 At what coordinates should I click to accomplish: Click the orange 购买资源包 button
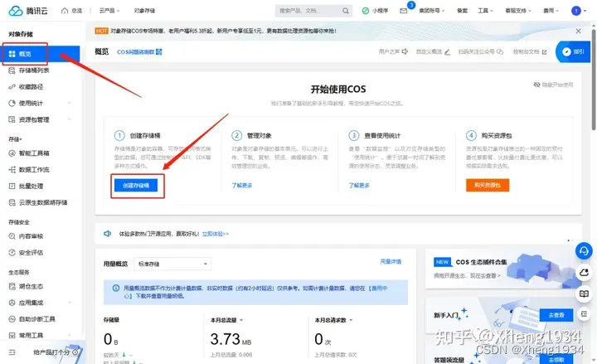(x=488, y=185)
